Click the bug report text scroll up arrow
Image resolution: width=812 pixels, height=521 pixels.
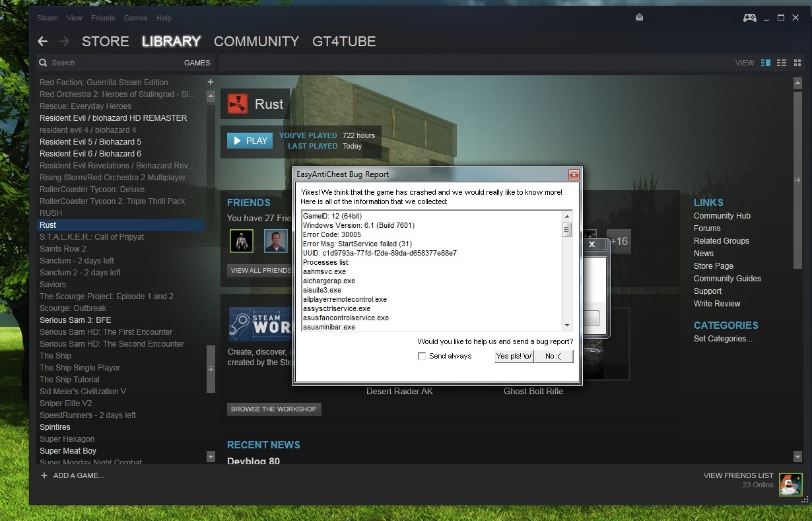(x=566, y=217)
